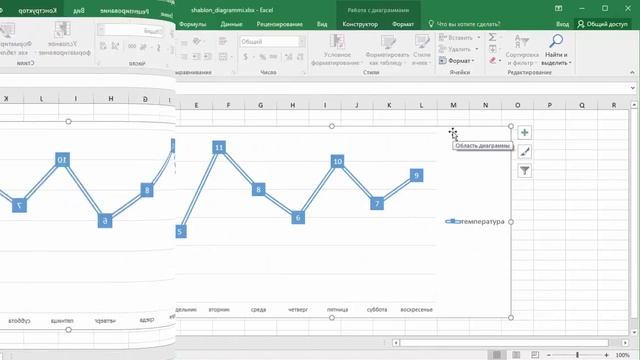
Task: Switch to the Рецензирование tab
Action: coord(280,24)
